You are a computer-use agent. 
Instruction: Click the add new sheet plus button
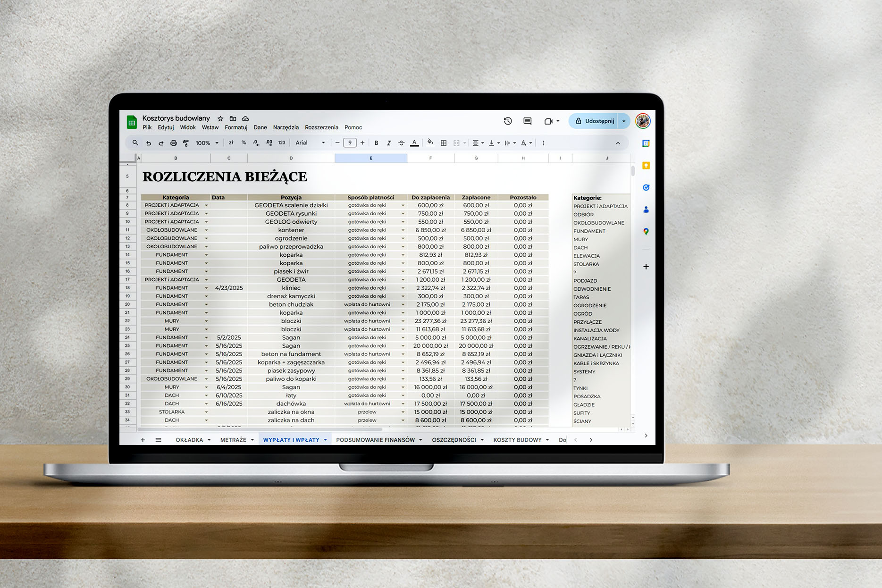point(143,440)
